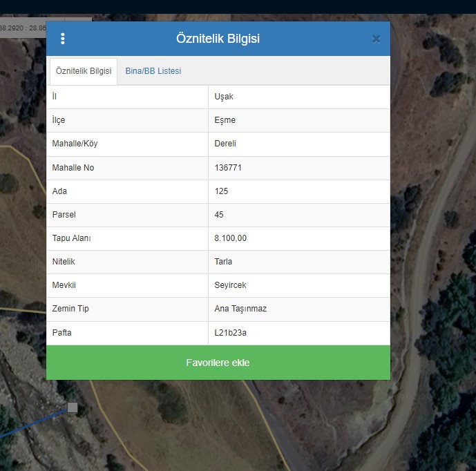Screen dimensions: 476x471
Task: Select the Mevkii value Seyircek
Action: point(230,285)
